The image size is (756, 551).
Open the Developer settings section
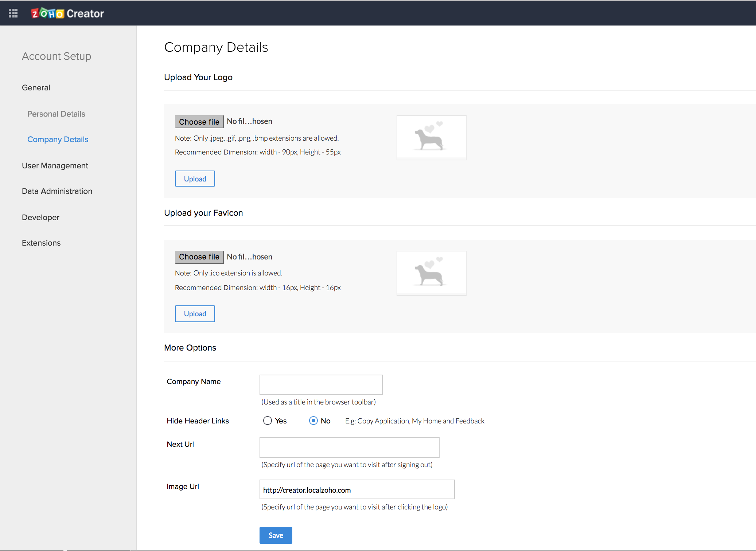point(40,217)
